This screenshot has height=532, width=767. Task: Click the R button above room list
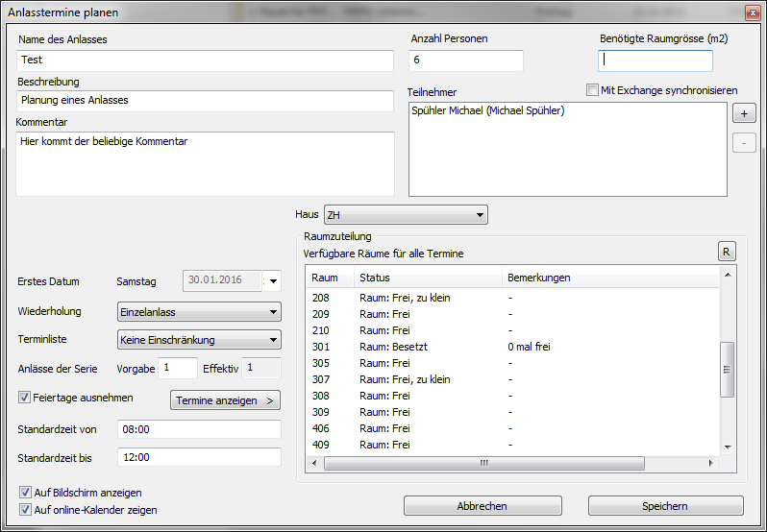coord(727,252)
